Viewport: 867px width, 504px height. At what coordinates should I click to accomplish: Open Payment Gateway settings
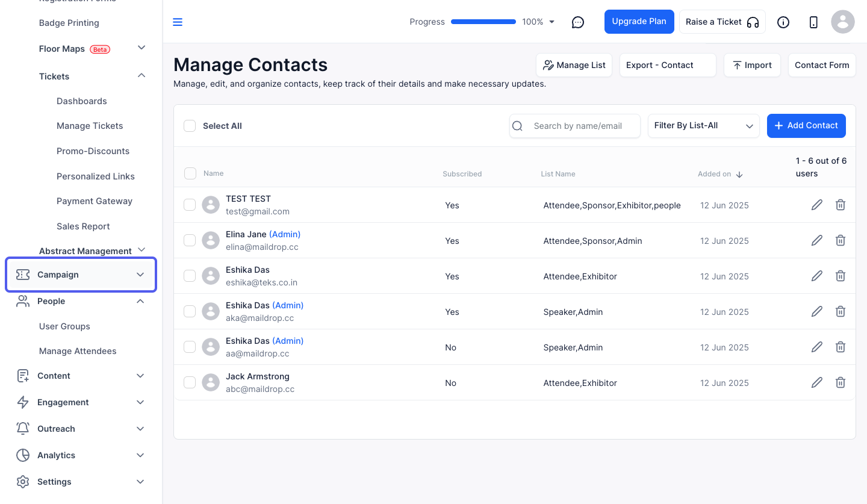95,201
